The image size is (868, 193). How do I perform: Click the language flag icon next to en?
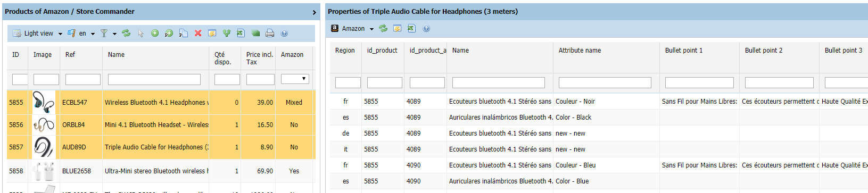[x=71, y=33]
